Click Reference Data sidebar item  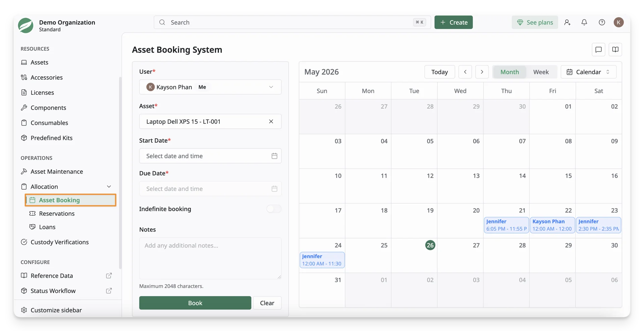coord(52,275)
